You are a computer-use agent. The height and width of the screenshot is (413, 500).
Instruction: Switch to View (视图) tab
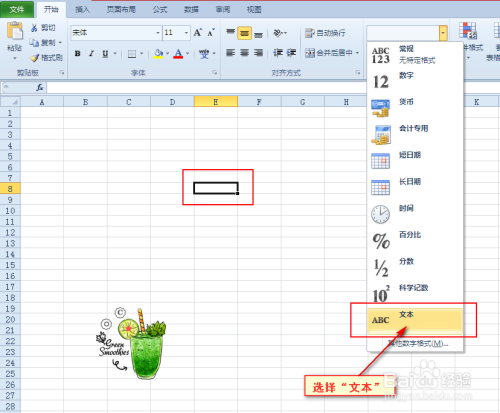tap(254, 9)
